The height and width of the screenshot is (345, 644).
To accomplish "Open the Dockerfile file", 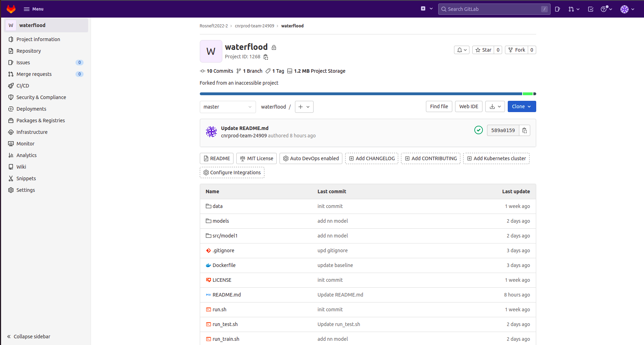I will pos(224,265).
